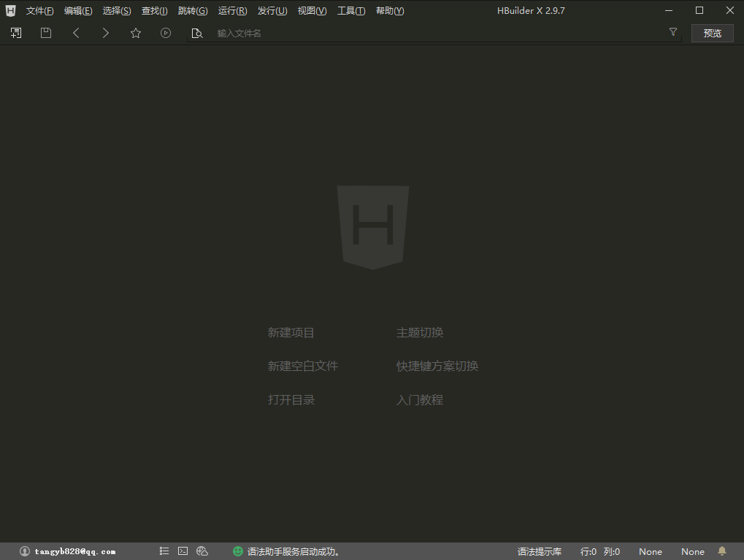Open the 工具(T) menu
This screenshot has height=560, width=744.
(x=351, y=10)
